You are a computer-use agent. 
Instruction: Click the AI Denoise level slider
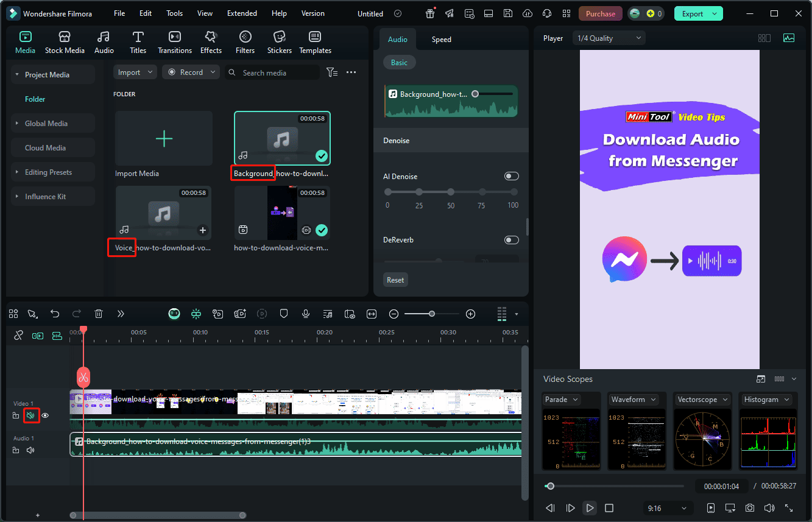pos(452,192)
